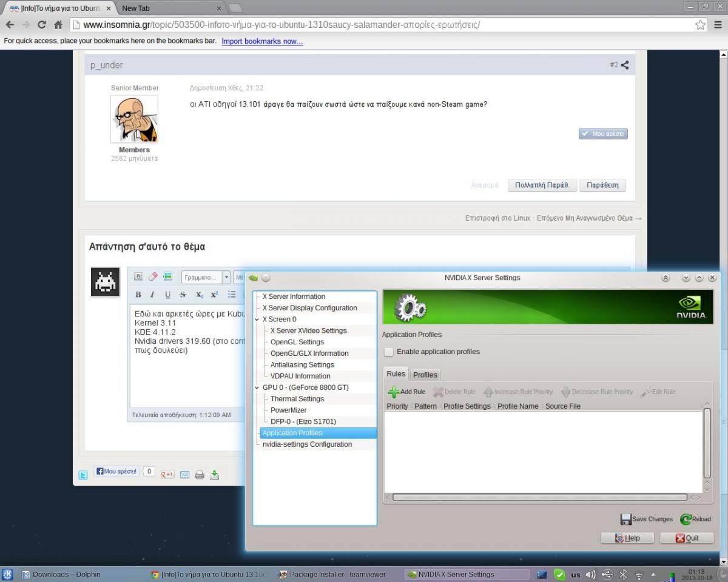Click the Bold formatting icon in reply editor
Image resolution: width=728 pixels, height=582 pixels.
click(x=138, y=295)
